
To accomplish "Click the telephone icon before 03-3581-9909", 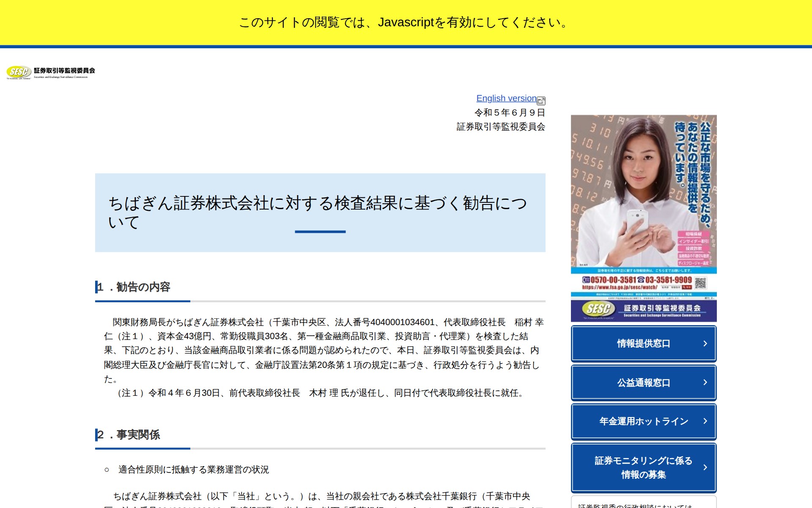I will pyautogui.click(x=641, y=280).
